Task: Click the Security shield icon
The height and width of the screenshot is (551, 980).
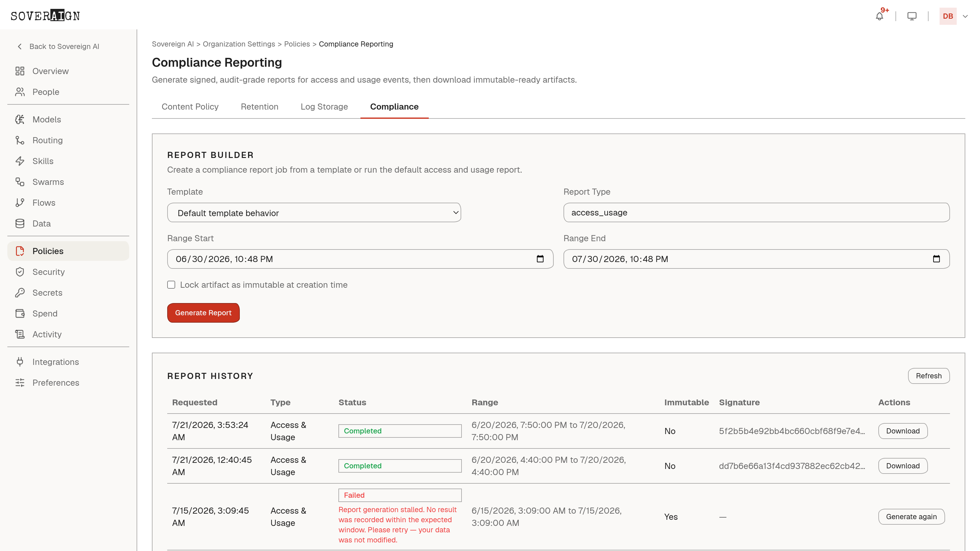Action: point(20,272)
